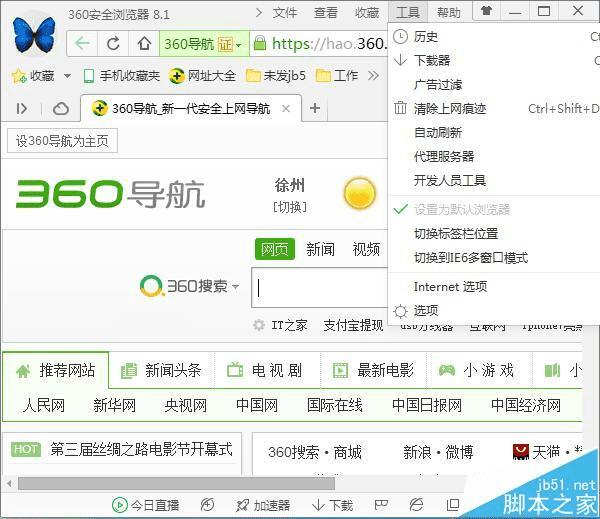This screenshot has height=519, width=600.
Task: Click the flag icon in status bar
Action: pyautogui.click(x=381, y=505)
